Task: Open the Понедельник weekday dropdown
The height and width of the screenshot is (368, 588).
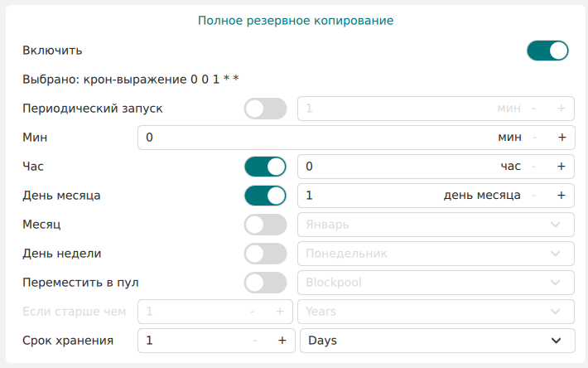Action: coord(436,254)
